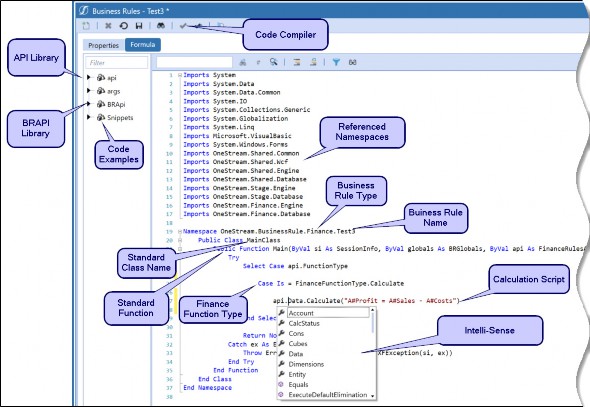Screen dimensions: 590x407
Task: Expand the BRApi library node
Action: [89, 104]
